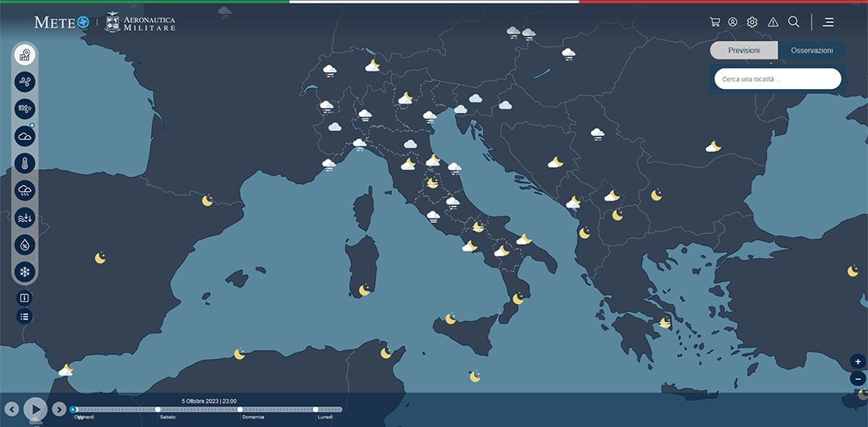Click the shopping cart icon

(x=715, y=22)
